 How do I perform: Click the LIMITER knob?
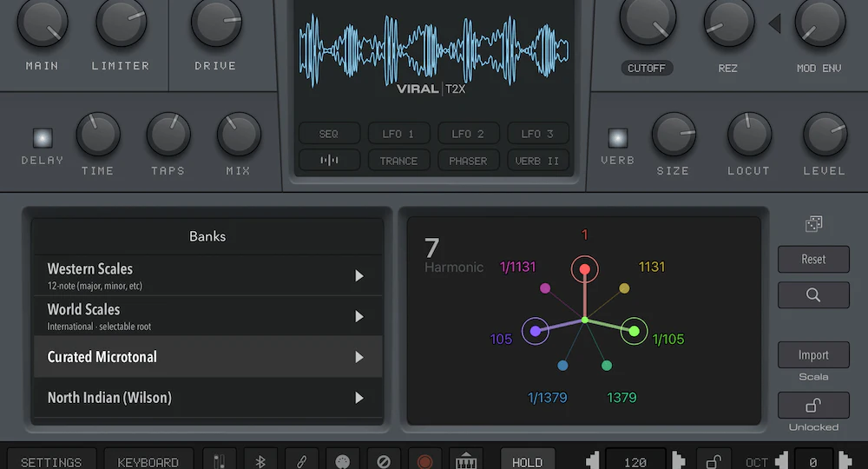(x=121, y=23)
